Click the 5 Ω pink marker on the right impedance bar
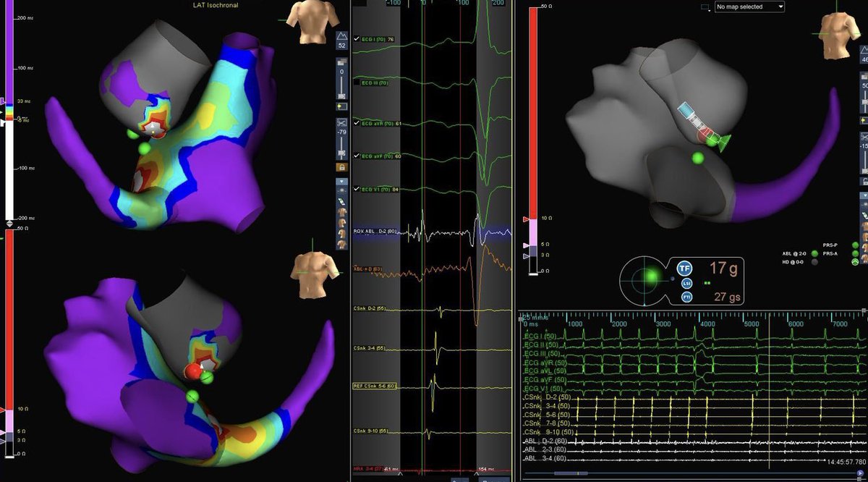The image size is (868, 482). click(x=526, y=245)
